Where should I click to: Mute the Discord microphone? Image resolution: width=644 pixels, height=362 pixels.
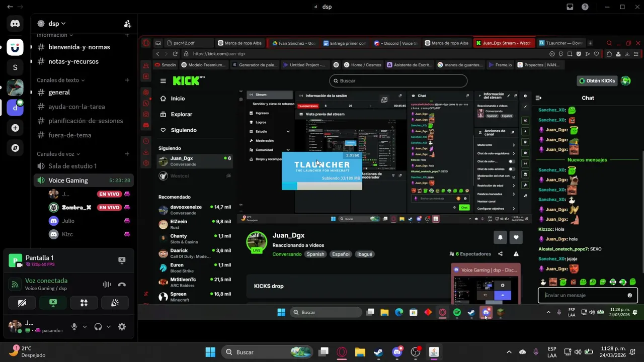click(x=74, y=327)
